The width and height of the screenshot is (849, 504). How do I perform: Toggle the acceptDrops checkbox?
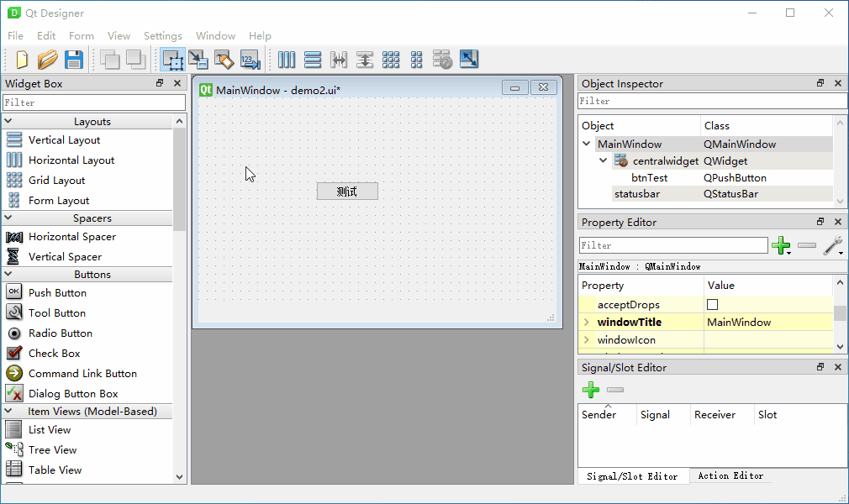pyautogui.click(x=713, y=305)
